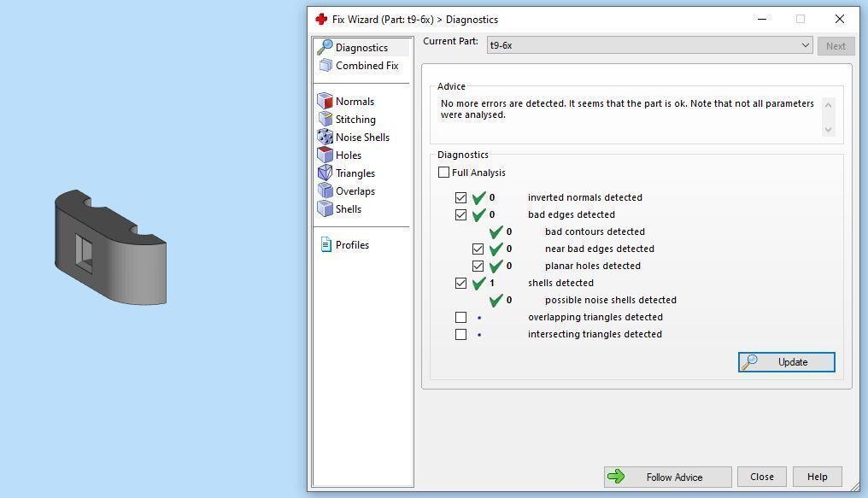The width and height of the screenshot is (868, 498).
Task: Click the Advice scrollbar down arrow
Action: pos(828,130)
